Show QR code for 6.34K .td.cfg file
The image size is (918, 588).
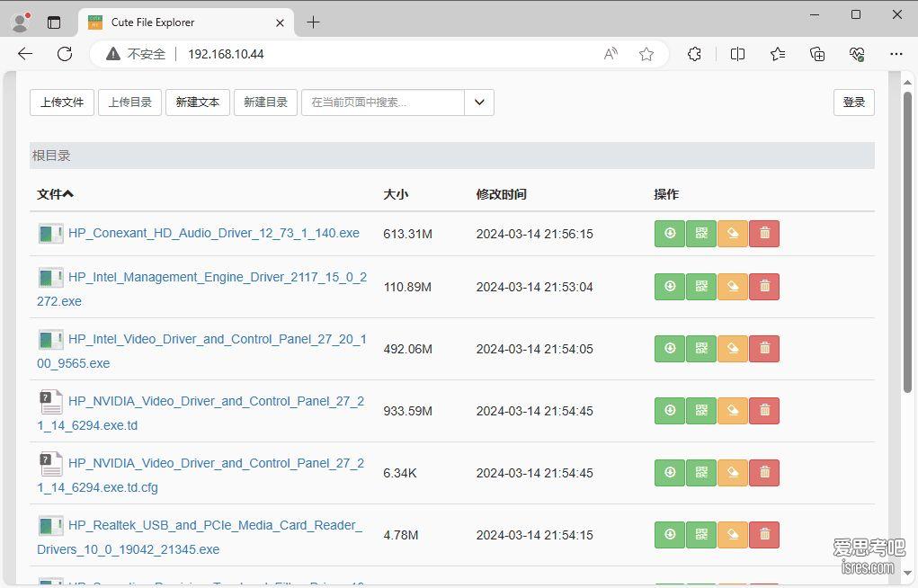coord(701,473)
